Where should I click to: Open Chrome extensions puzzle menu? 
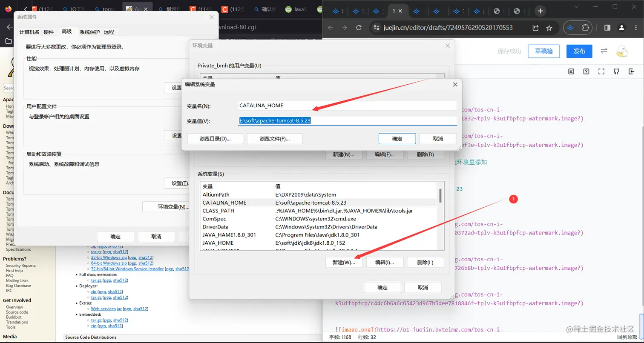click(x=586, y=28)
